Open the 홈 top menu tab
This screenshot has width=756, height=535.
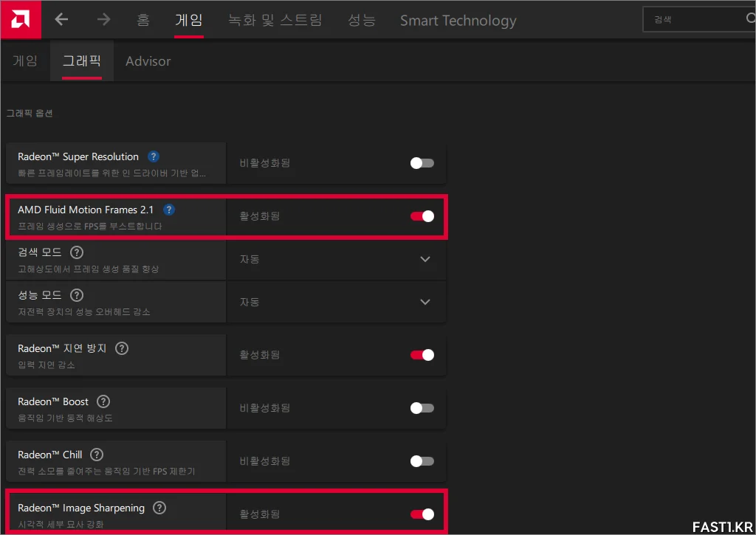point(143,20)
